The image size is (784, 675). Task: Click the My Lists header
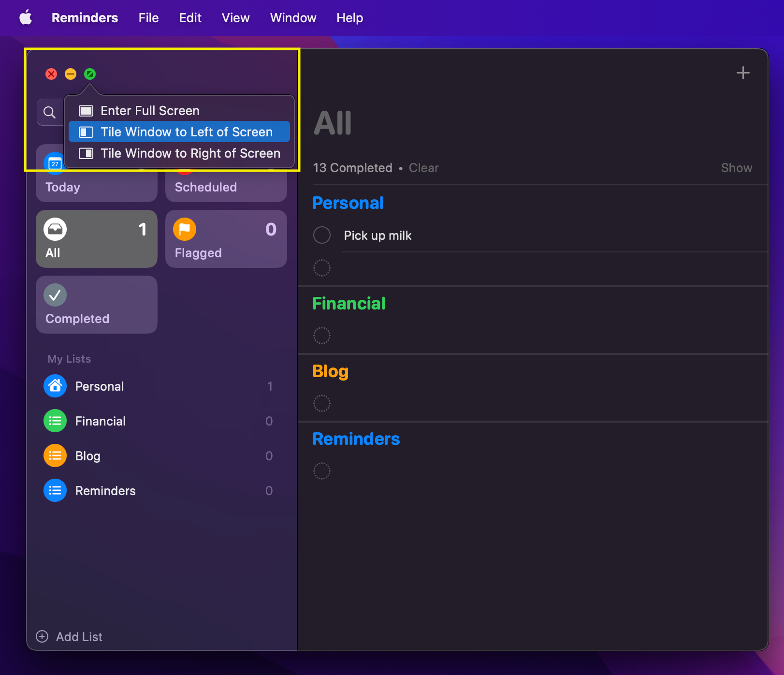(x=69, y=359)
